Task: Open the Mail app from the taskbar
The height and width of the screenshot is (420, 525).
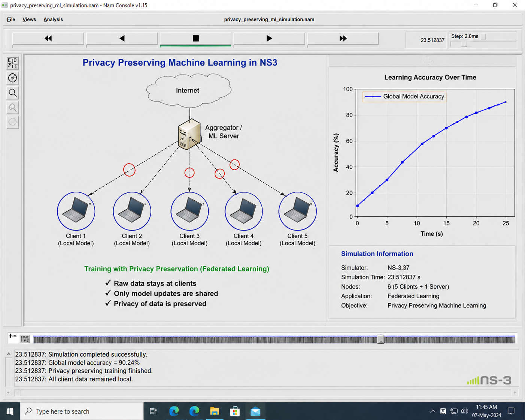Action: point(255,411)
